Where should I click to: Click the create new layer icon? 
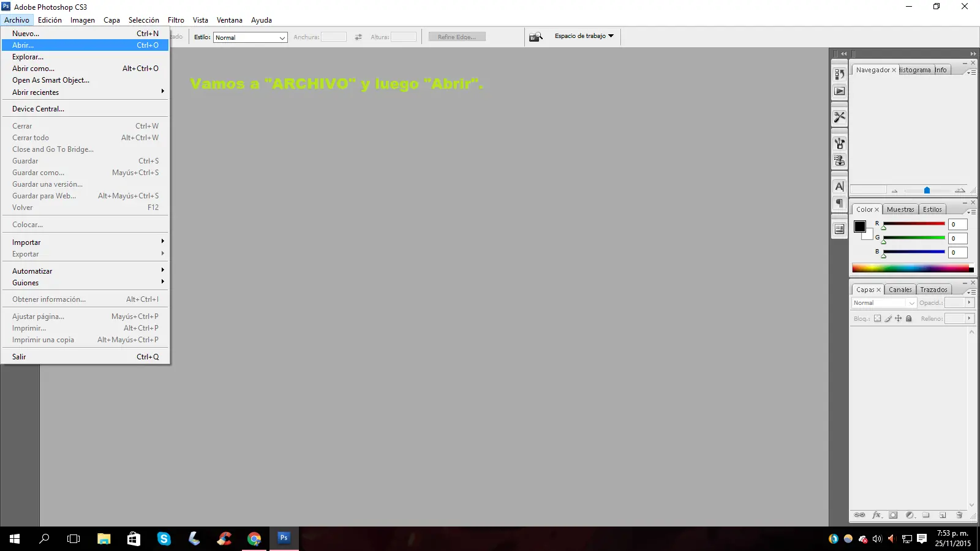(x=943, y=515)
